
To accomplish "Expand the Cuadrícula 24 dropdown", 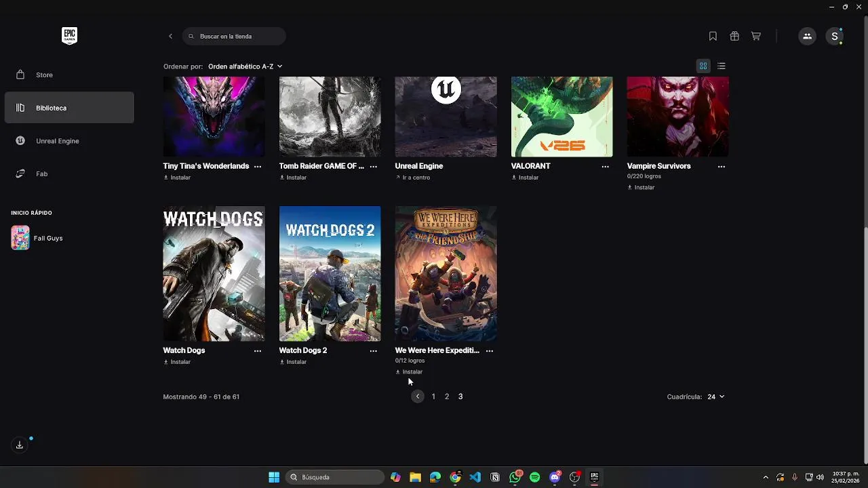I will click(716, 396).
